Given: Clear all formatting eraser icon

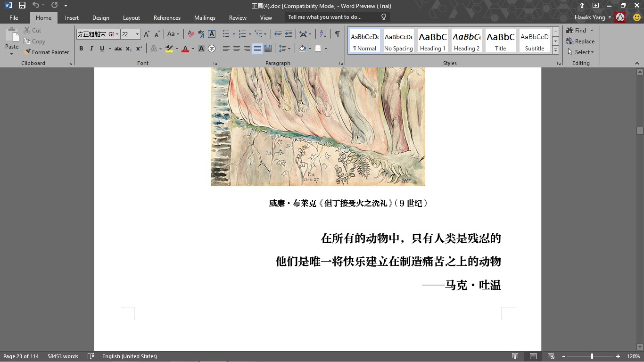Looking at the screenshot, I should point(191,34).
